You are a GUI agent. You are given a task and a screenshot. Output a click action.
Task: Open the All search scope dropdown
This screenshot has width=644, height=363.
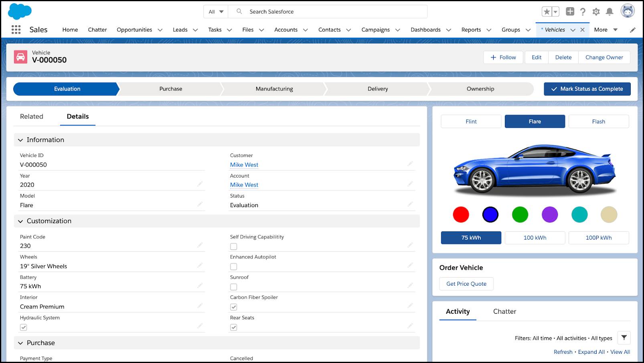[216, 12]
